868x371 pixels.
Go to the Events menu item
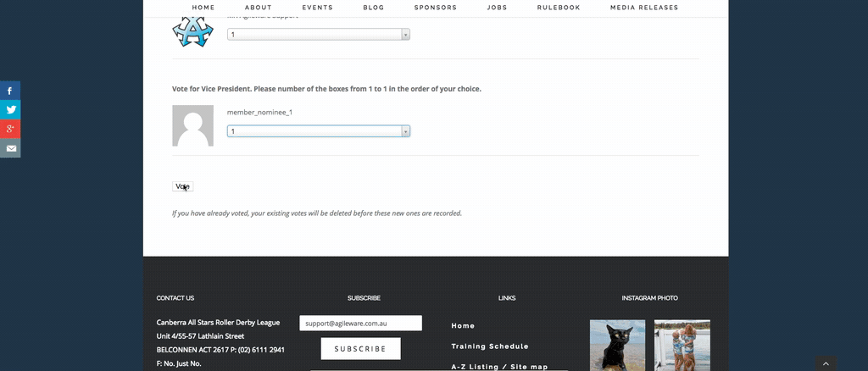317,8
